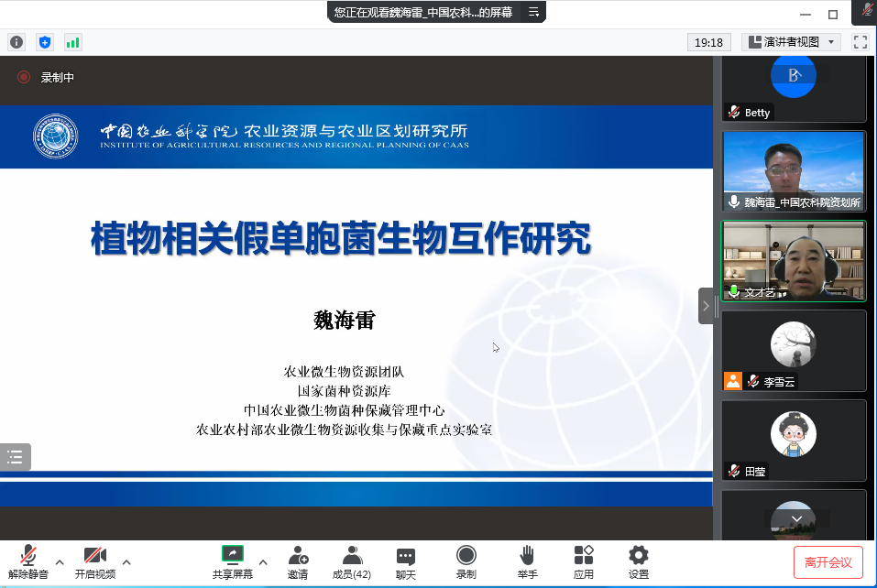The height and width of the screenshot is (588, 877).
Task: Click 共享屏幕 share screen button
Action: coord(233,561)
